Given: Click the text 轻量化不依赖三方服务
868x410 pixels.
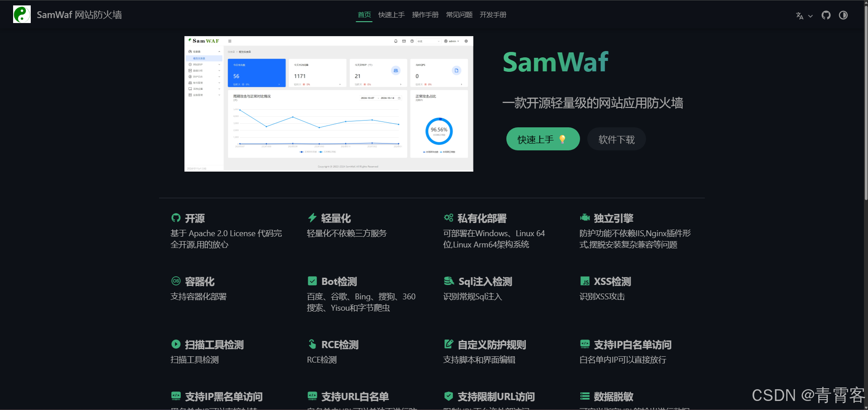Looking at the screenshot, I should pyautogui.click(x=347, y=233).
